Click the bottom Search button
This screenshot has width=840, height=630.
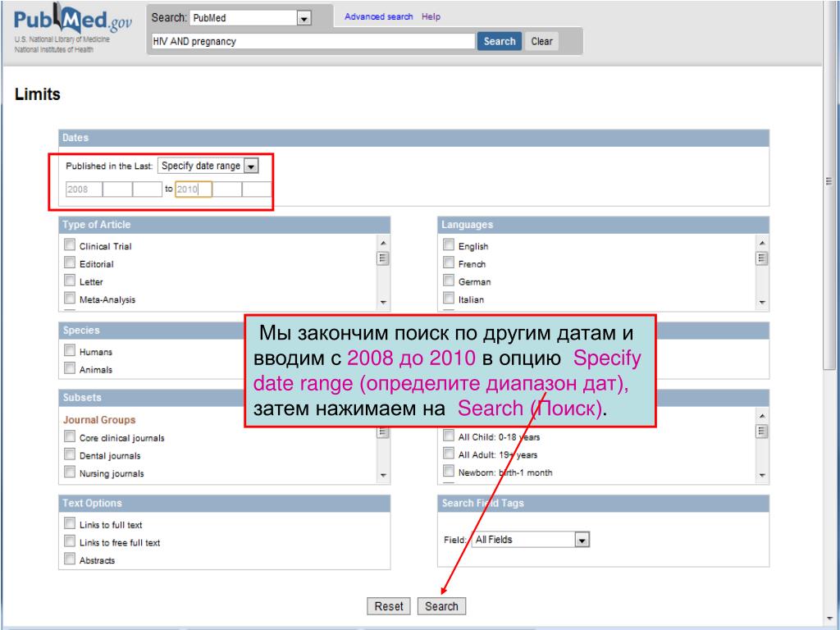pos(441,606)
